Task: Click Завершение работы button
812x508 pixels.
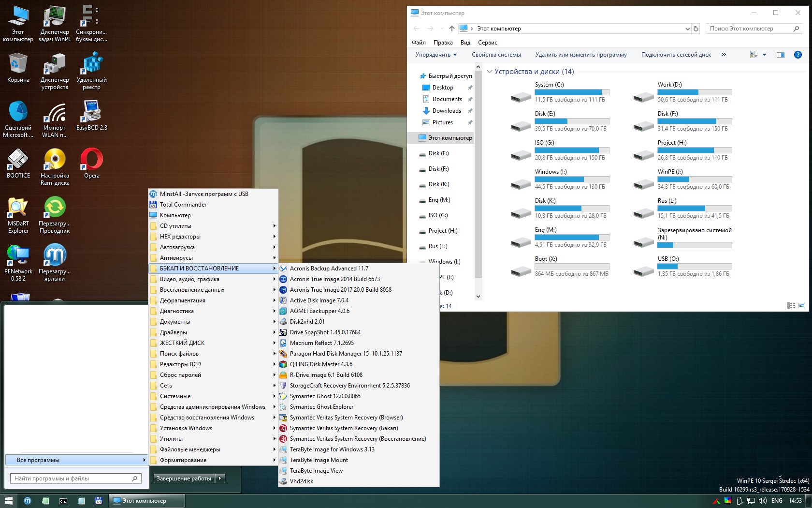Action: coord(184,478)
